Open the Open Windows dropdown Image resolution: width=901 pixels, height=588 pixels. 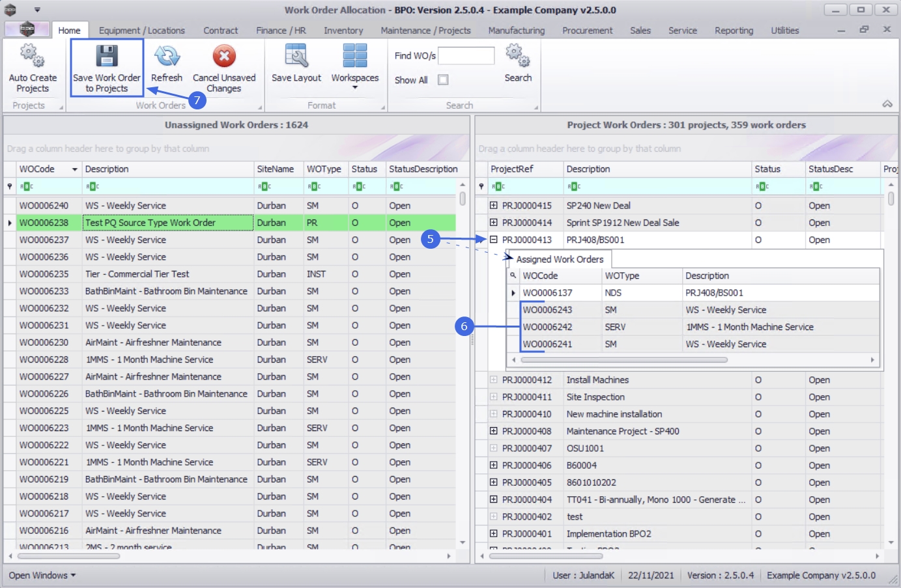pyautogui.click(x=42, y=575)
